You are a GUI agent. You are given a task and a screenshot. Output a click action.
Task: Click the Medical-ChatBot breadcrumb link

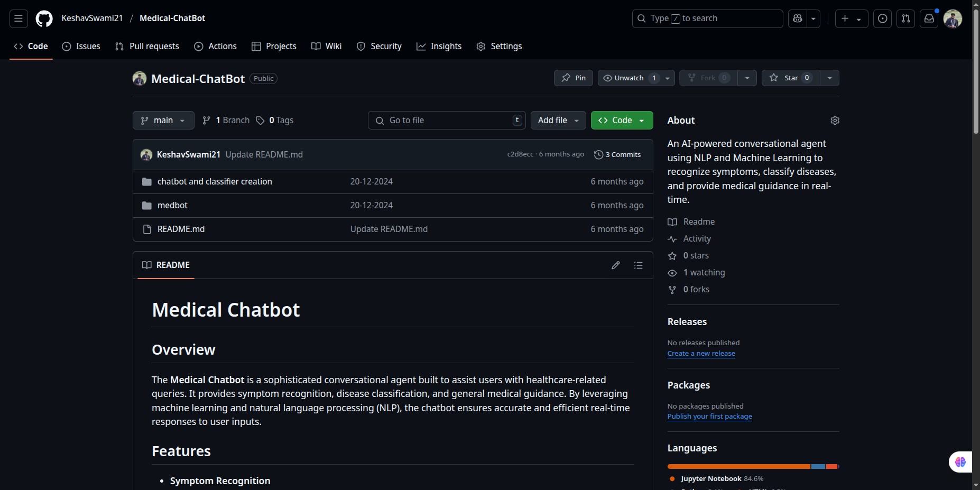(172, 19)
